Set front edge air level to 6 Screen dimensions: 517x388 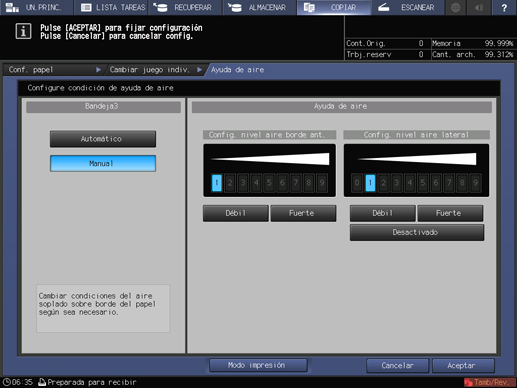(x=282, y=183)
